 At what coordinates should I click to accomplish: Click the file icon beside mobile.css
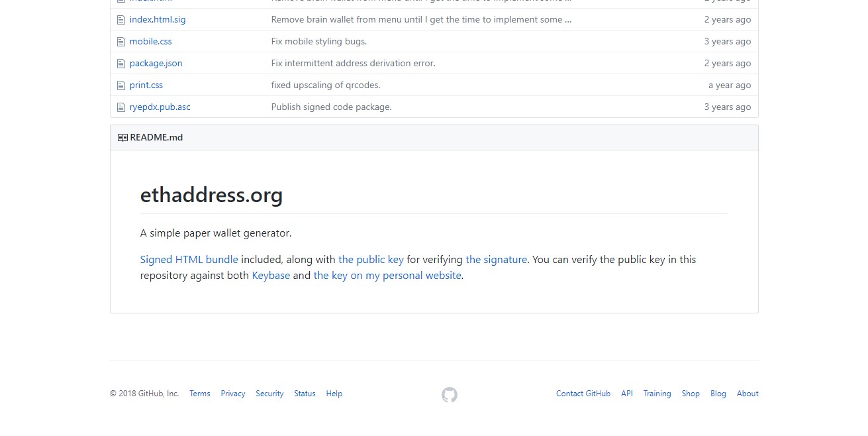click(121, 42)
